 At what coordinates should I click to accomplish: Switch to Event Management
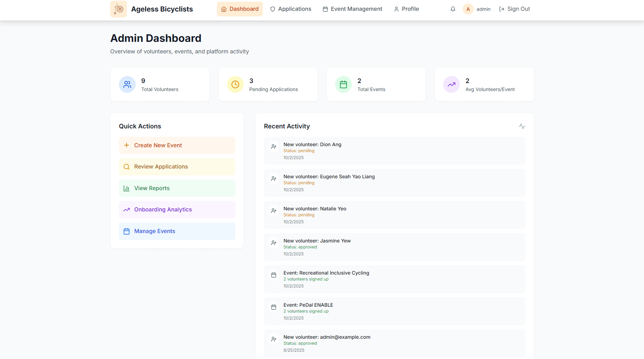pyautogui.click(x=352, y=9)
